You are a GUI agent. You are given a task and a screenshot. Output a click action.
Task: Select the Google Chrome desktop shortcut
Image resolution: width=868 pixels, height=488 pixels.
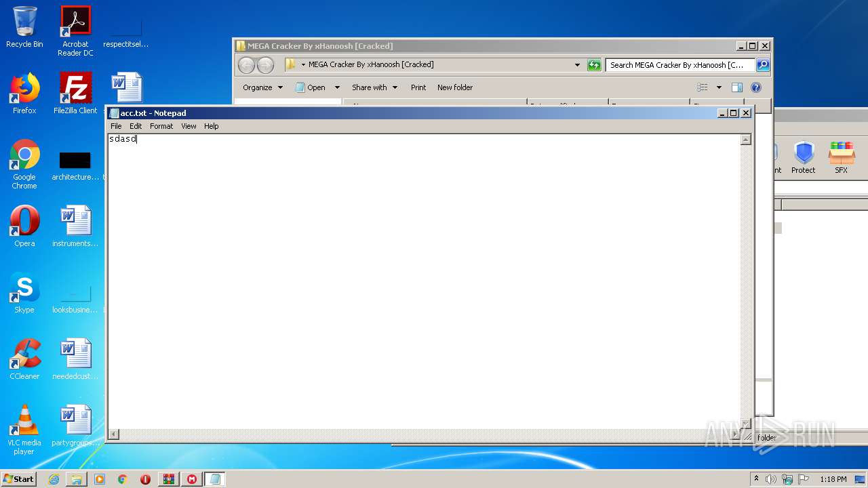(x=24, y=164)
